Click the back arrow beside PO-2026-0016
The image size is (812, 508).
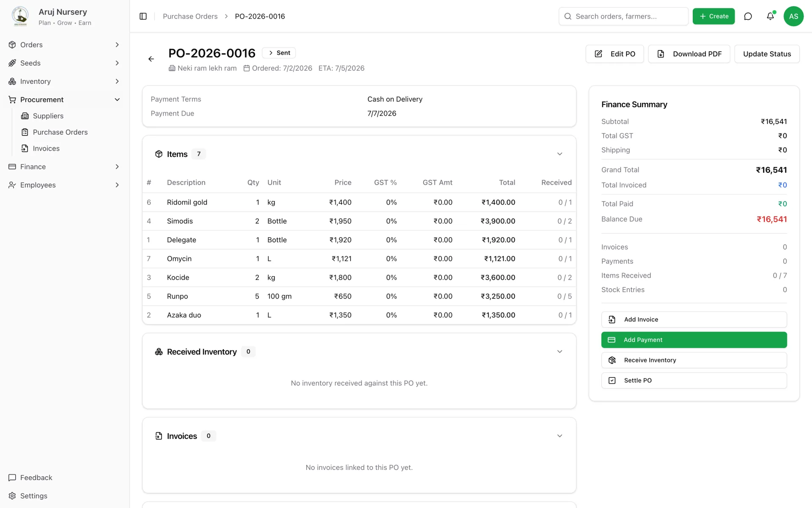point(151,59)
